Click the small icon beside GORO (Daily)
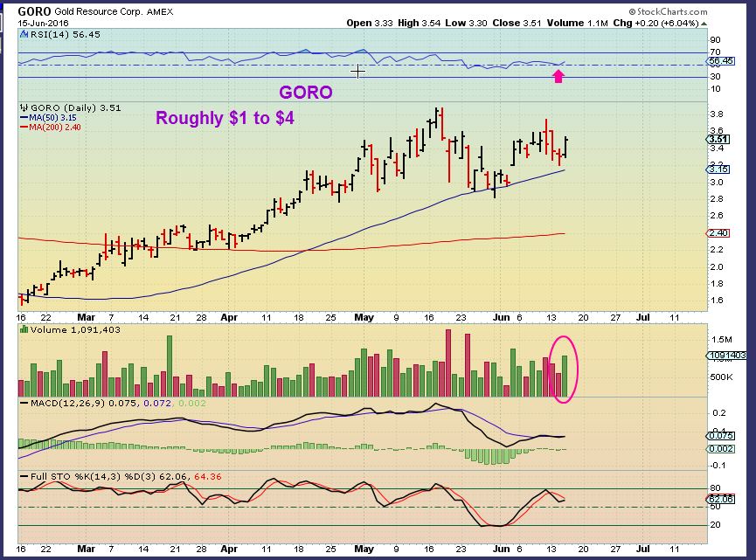The height and width of the screenshot is (560, 756). click(24, 108)
